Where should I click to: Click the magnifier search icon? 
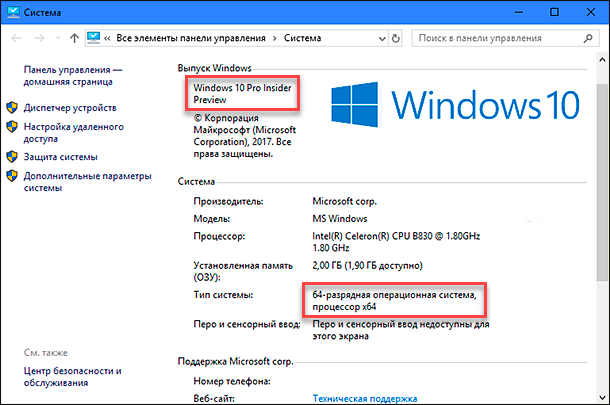pyautogui.click(x=588, y=38)
